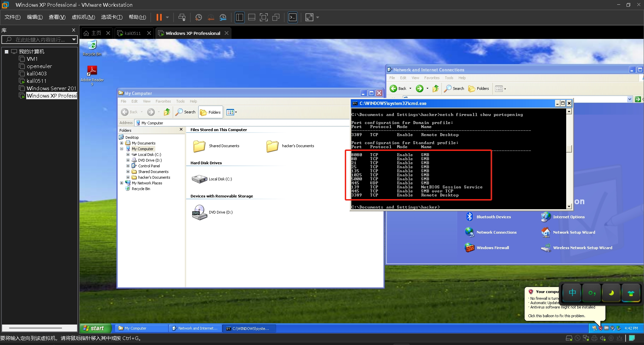The height and width of the screenshot is (345, 644).
Task: Open the stretch display dropdown arrow
Action: point(318,17)
